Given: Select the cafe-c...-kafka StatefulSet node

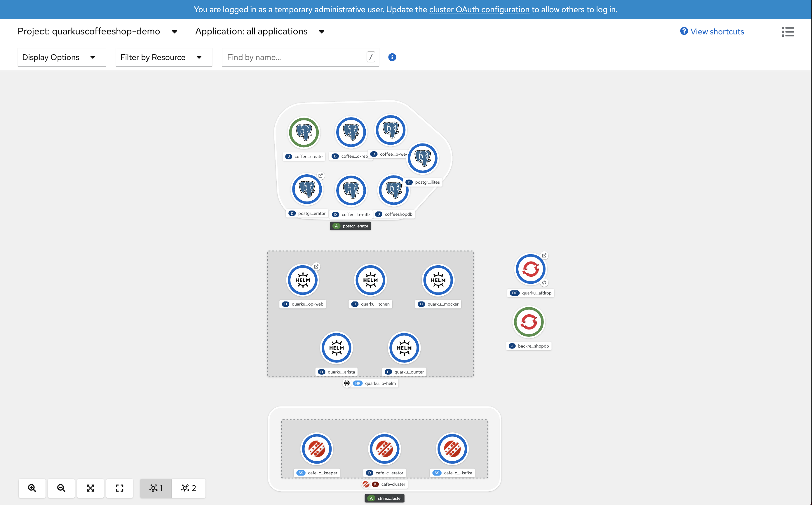Looking at the screenshot, I should point(452,448).
